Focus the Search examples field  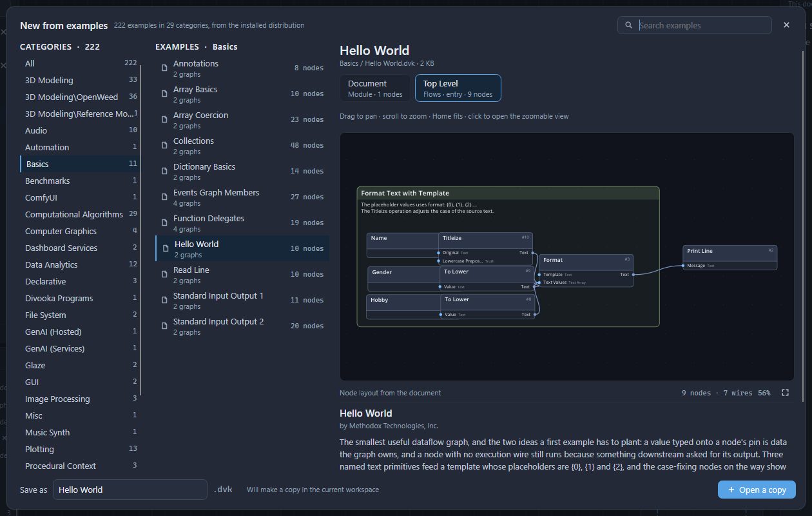click(x=695, y=25)
